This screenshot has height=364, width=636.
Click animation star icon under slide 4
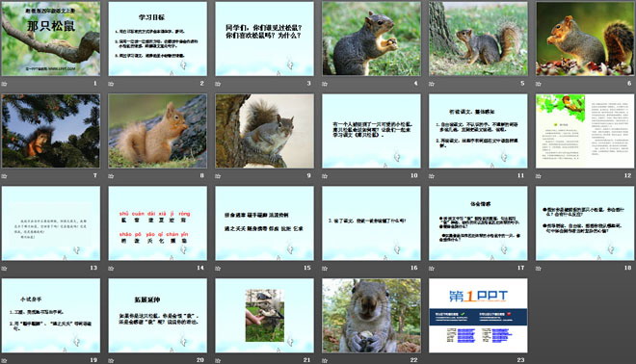point(325,84)
